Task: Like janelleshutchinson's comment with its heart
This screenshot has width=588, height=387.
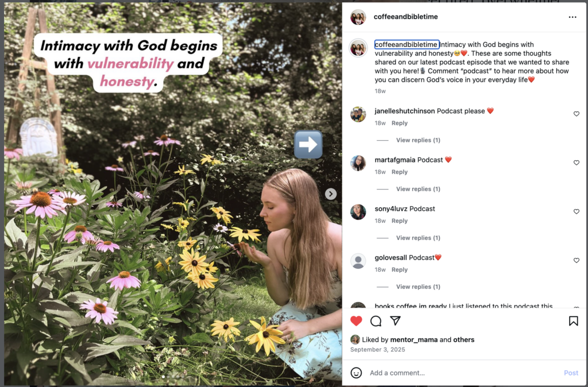Action: tap(576, 114)
